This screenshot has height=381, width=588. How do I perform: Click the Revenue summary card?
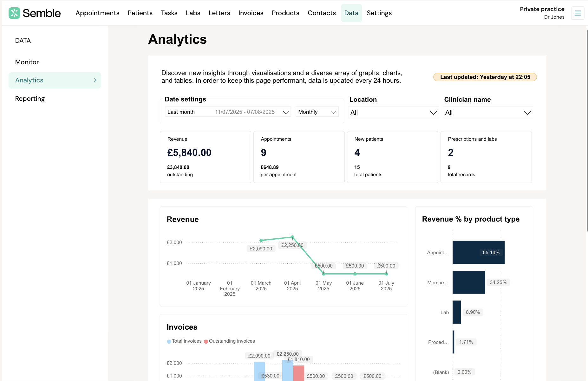coord(205,157)
